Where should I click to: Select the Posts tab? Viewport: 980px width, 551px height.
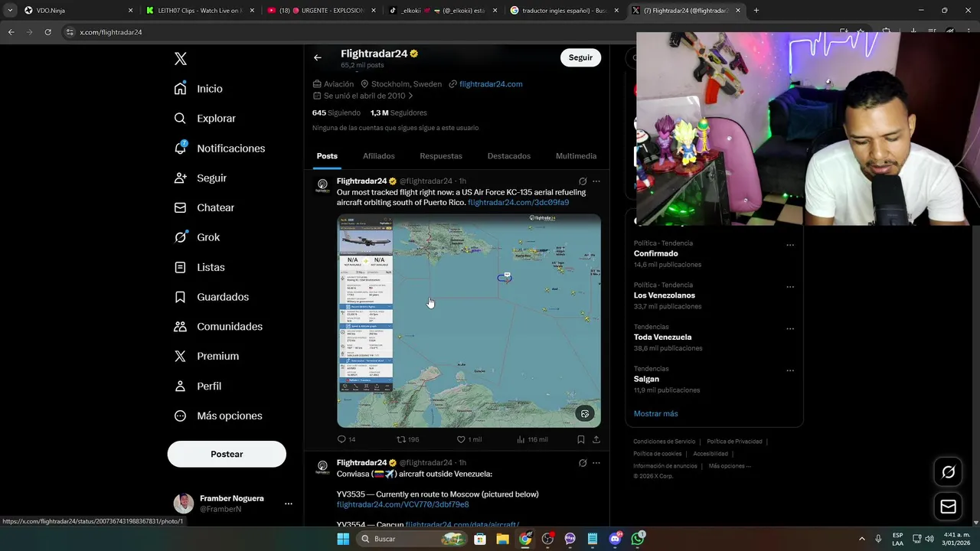point(327,156)
